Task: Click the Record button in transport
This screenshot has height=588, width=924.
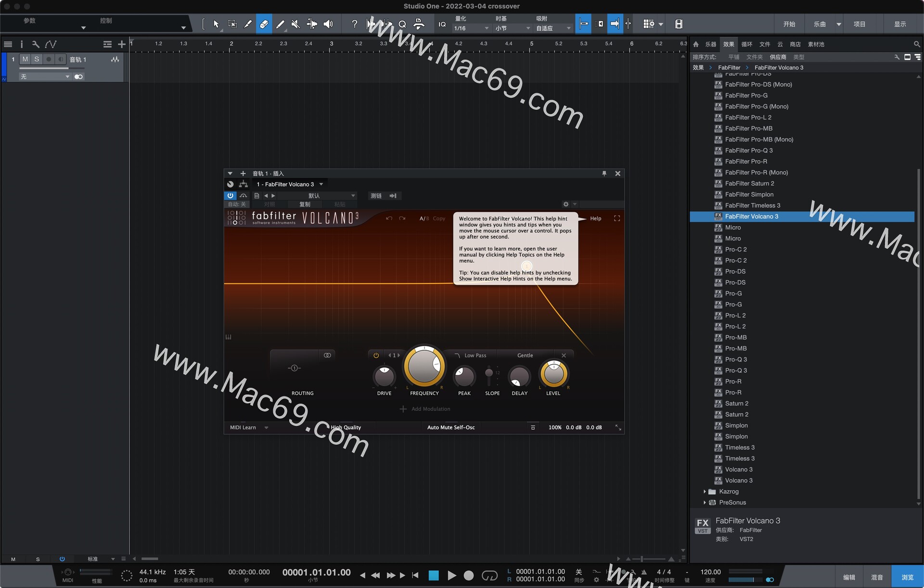Action: coord(468,575)
